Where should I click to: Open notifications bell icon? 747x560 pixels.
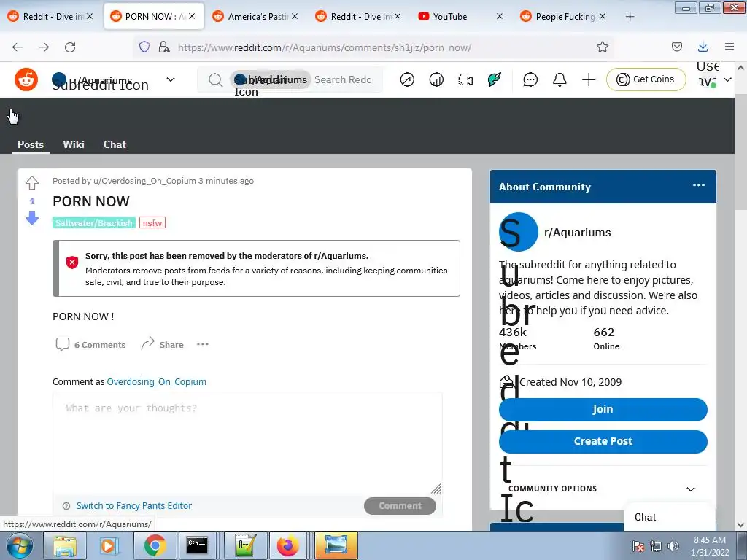click(x=560, y=79)
